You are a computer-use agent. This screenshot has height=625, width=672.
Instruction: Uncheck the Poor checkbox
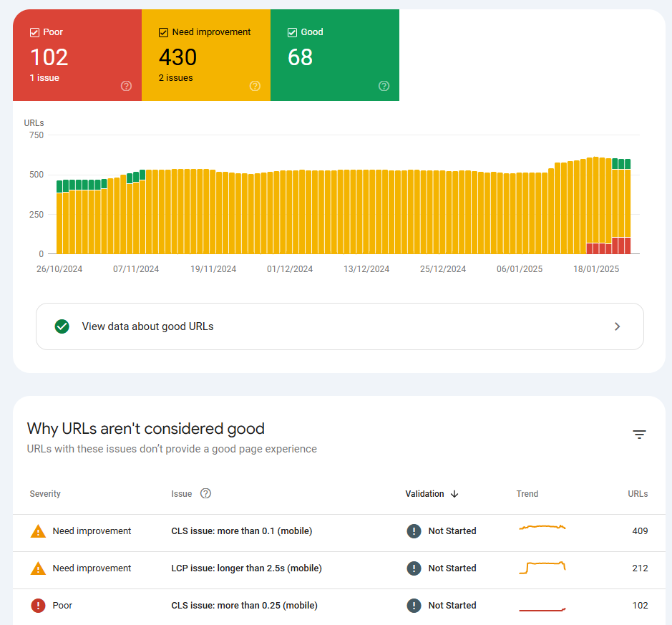tap(34, 32)
